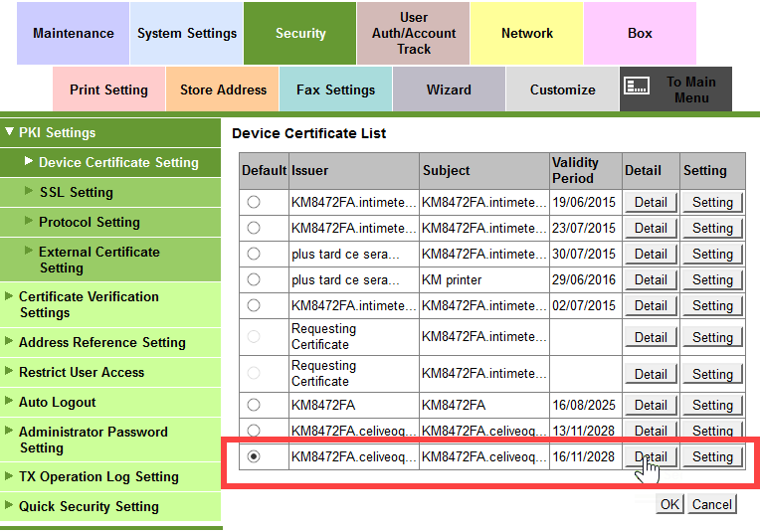Open the Store Address tab
This screenshot has height=532, width=760.
click(x=223, y=89)
